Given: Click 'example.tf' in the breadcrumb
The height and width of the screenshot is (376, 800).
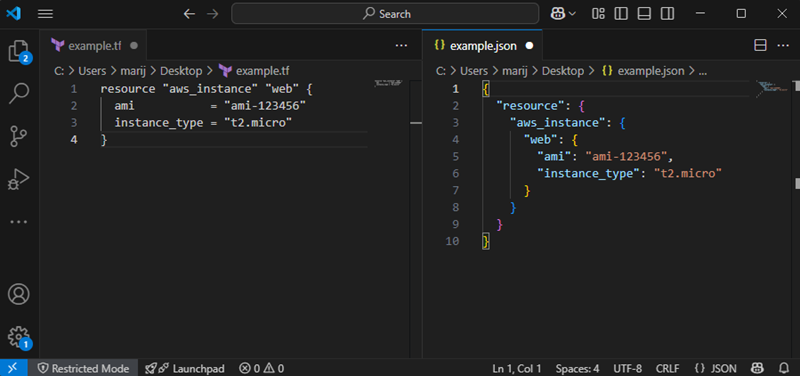Looking at the screenshot, I should (262, 70).
